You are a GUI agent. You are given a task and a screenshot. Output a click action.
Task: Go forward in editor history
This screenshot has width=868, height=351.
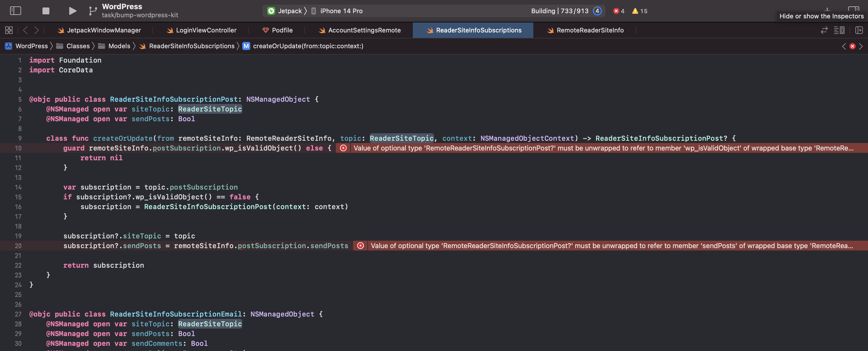coord(36,30)
